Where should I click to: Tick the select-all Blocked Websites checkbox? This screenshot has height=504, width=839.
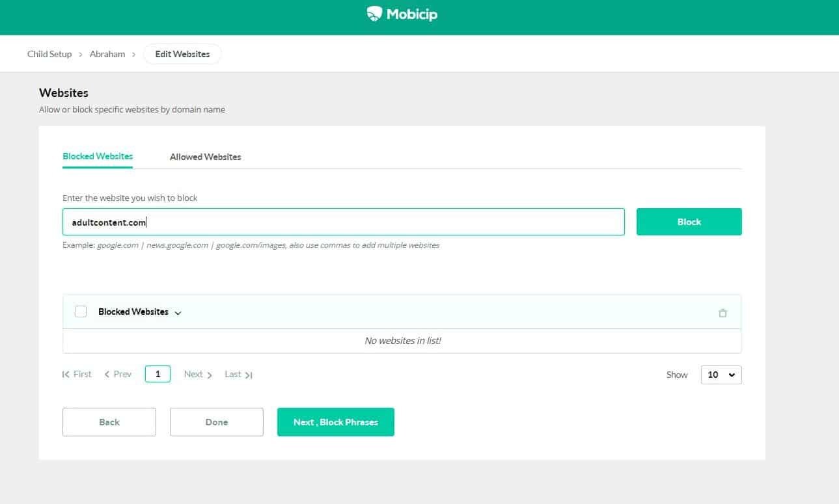[81, 312]
